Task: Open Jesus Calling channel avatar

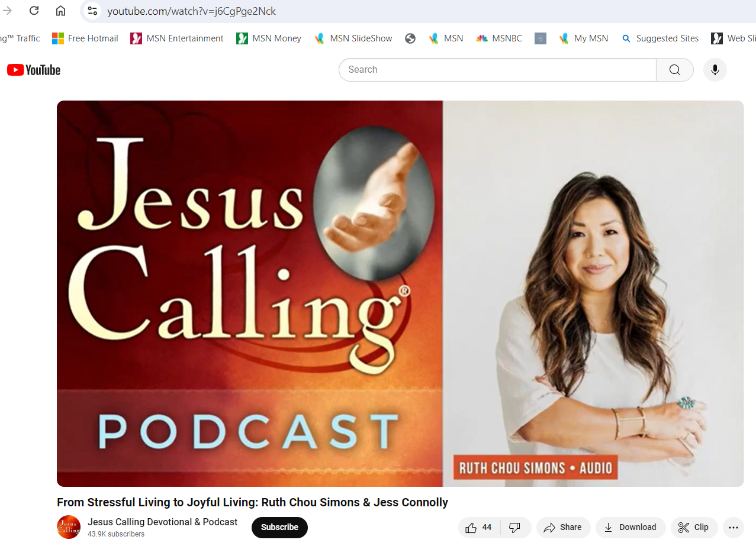Action: 69,527
